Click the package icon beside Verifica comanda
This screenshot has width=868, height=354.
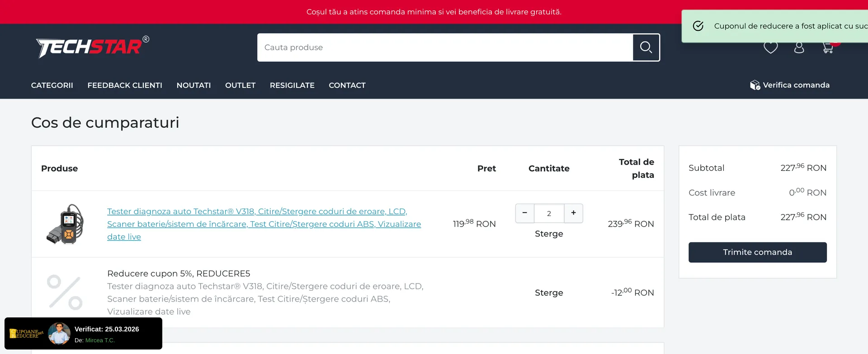(755, 85)
